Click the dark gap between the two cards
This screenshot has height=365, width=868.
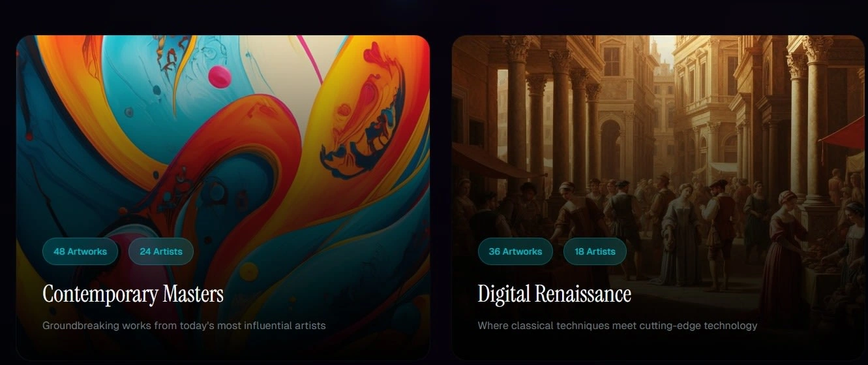[441, 196]
